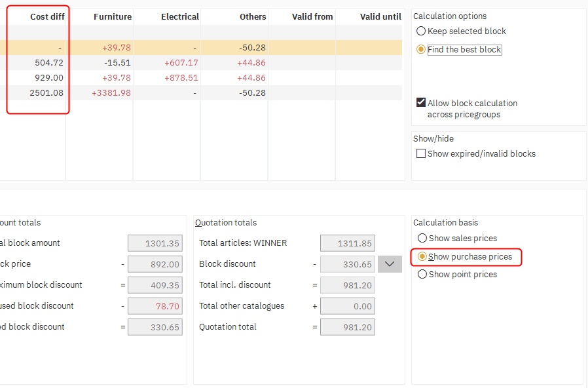Click the Valid from column header
The image size is (588, 388).
[x=312, y=16]
